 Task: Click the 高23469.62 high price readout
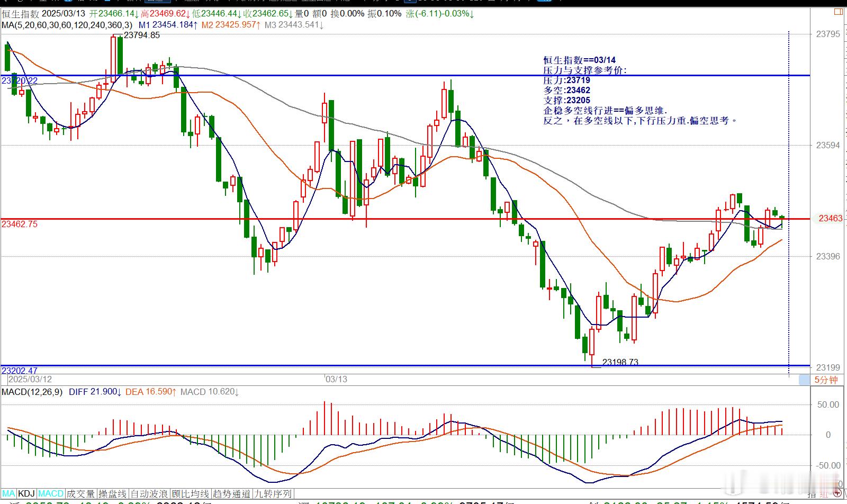[x=165, y=14]
